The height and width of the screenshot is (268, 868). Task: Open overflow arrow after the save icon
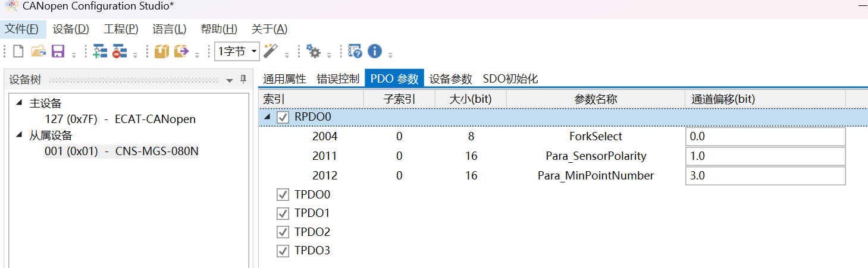pyautogui.click(x=74, y=55)
